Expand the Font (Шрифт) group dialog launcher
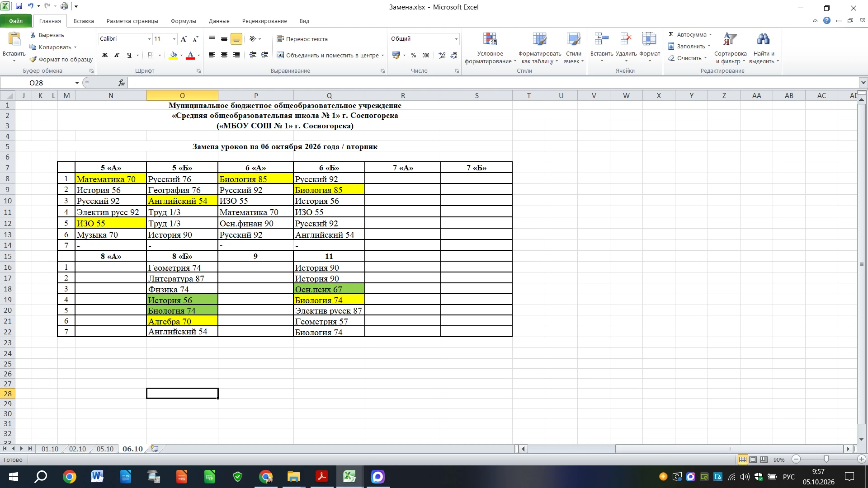The width and height of the screenshot is (868, 488). point(198,71)
